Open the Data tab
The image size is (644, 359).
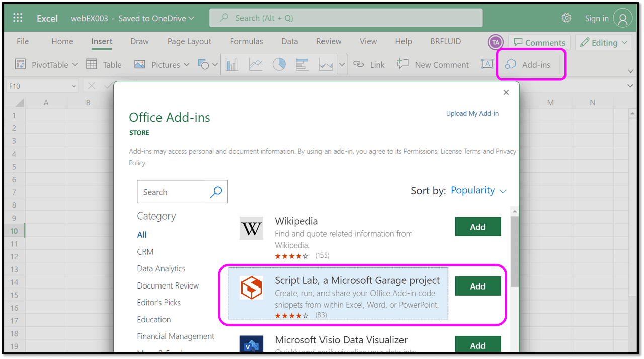[289, 41]
